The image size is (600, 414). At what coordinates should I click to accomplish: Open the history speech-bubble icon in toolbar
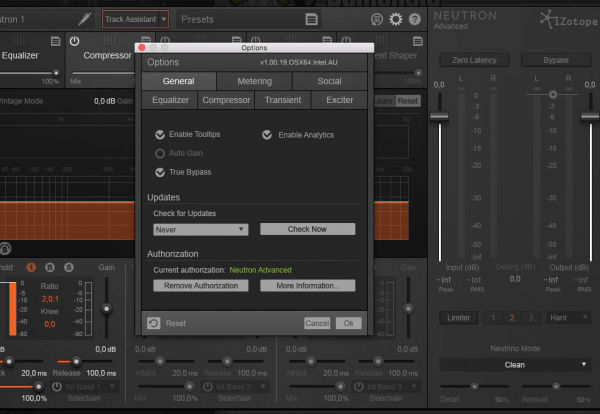tap(377, 19)
